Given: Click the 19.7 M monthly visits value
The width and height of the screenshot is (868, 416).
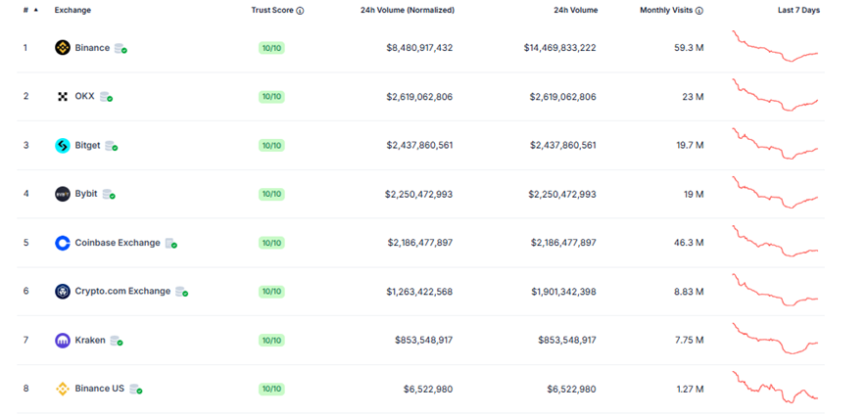Looking at the screenshot, I should tap(690, 146).
